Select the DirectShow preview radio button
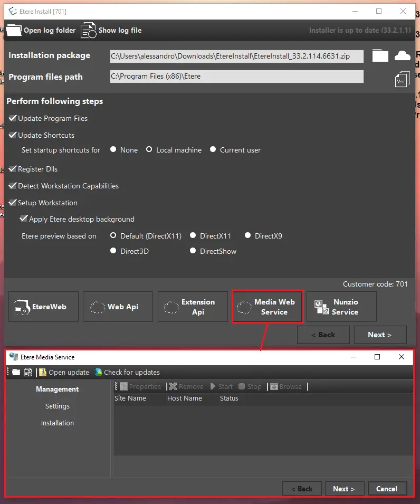This screenshot has height=504, width=420. coord(193,251)
